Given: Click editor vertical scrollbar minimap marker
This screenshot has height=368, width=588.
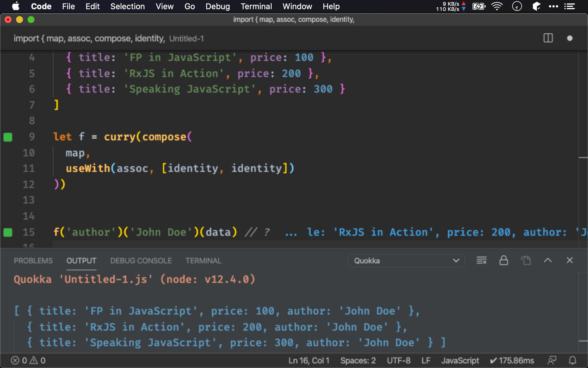Looking at the screenshot, I should coord(583,158).
